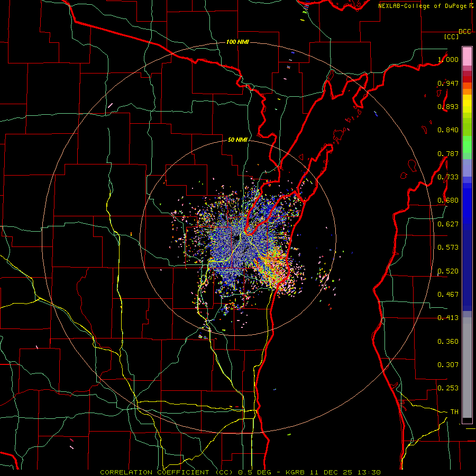Click the 50 NMI range ring label
Viewport: 476px width, 476px height.
point(237,140)
